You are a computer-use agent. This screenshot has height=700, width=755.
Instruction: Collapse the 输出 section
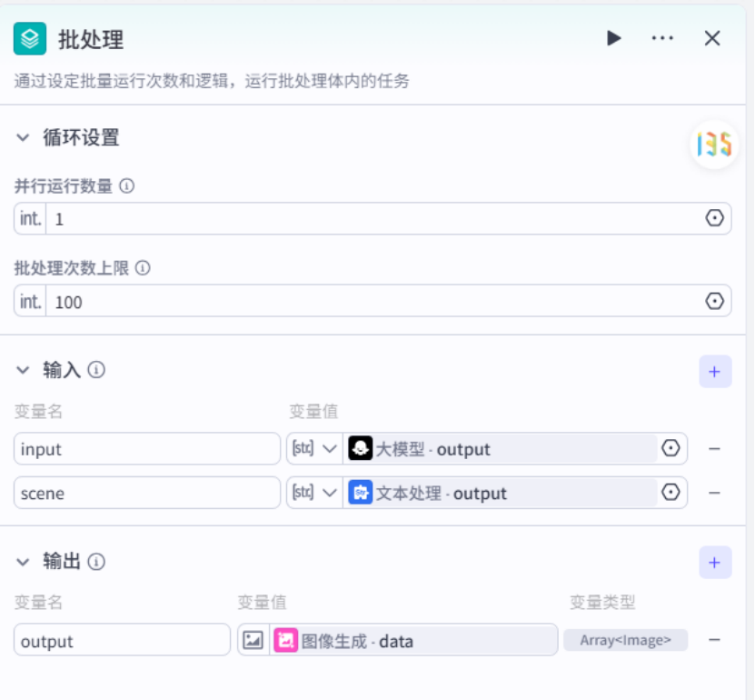(23, 562)
